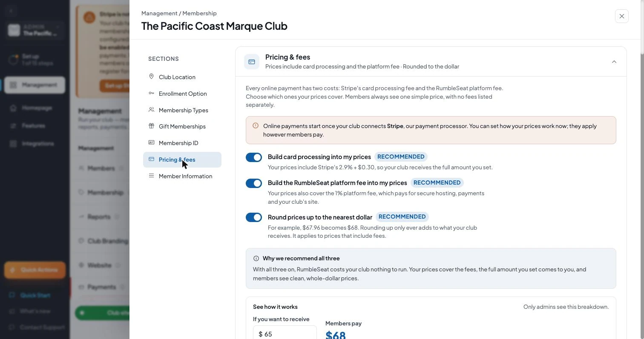Open Member Information section
644x339 pixels.
coord(182,176)
